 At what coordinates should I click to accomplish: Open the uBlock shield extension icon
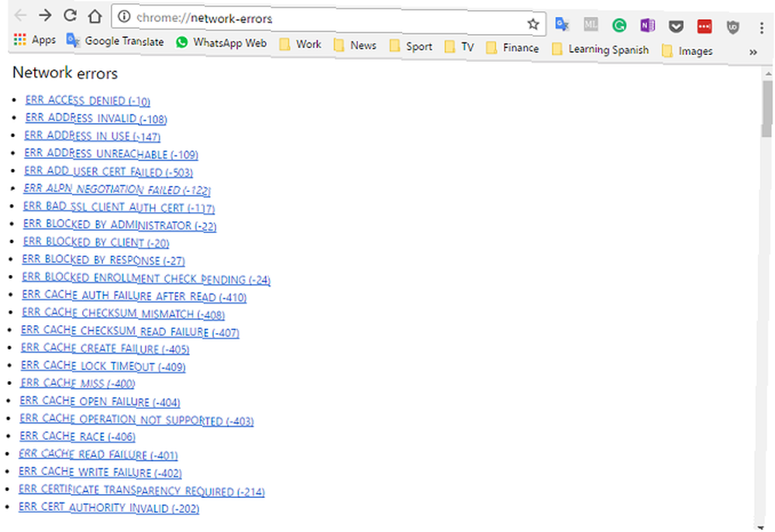click(x=733, y=27)
